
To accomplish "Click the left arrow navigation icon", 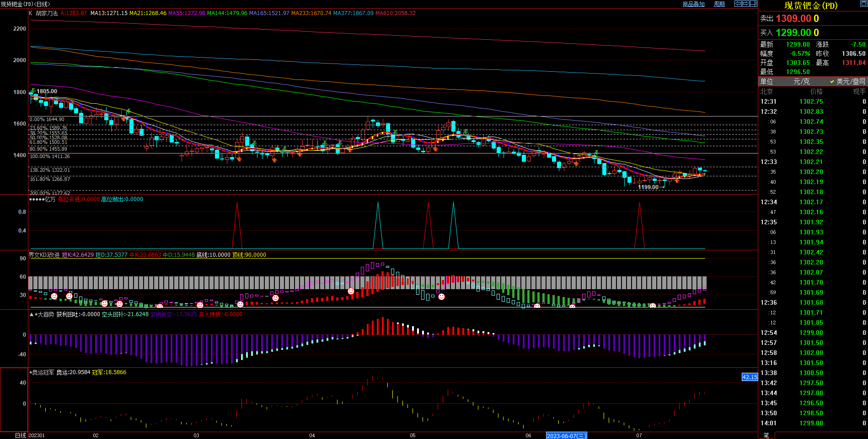I will pyautogui.click(x=738, y=4).
